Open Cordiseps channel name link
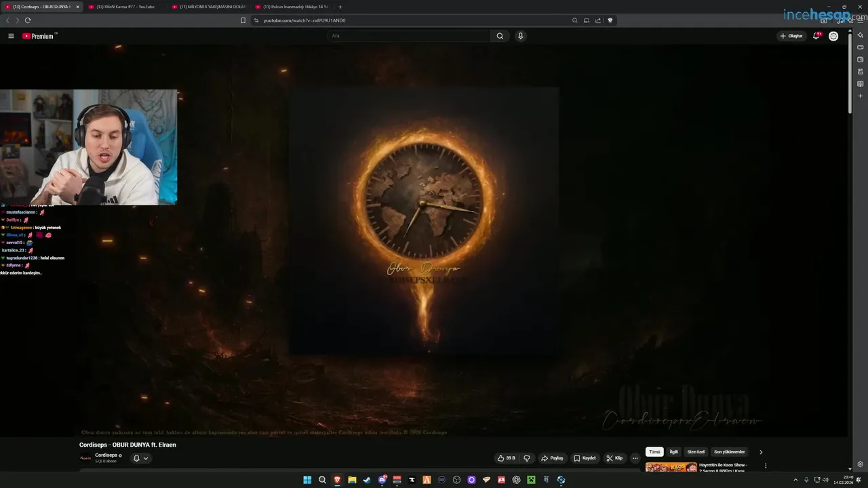Viewport: 868px width, 488px height. click(106, 455)
